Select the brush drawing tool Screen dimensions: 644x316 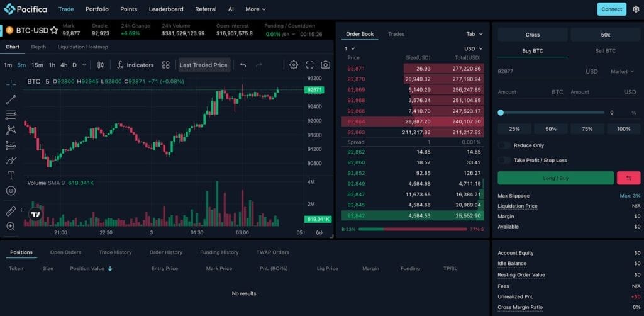(11, 161)
